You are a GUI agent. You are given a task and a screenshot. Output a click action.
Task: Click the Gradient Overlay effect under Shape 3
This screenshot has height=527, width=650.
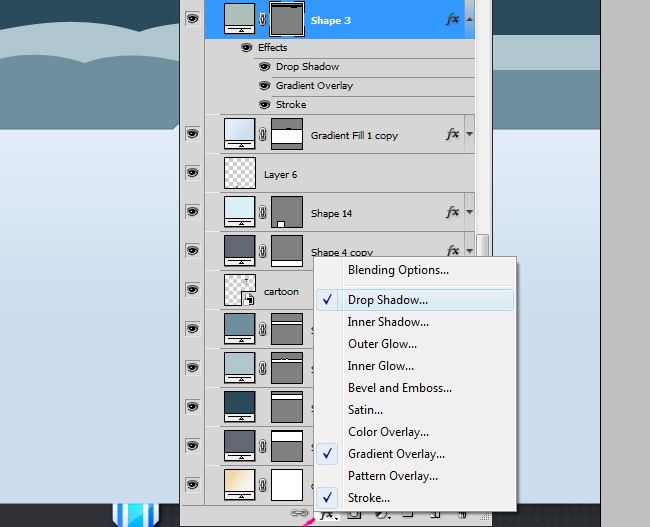(x=313, y=86)
